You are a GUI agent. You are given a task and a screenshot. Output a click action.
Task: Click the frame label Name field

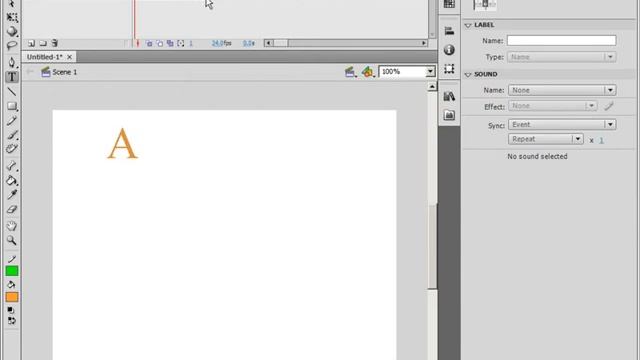[x=562, y=40]
